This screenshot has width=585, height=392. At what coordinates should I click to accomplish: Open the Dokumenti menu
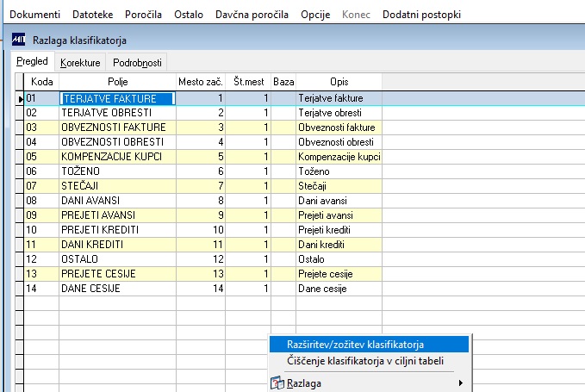[x=34, y=15]
